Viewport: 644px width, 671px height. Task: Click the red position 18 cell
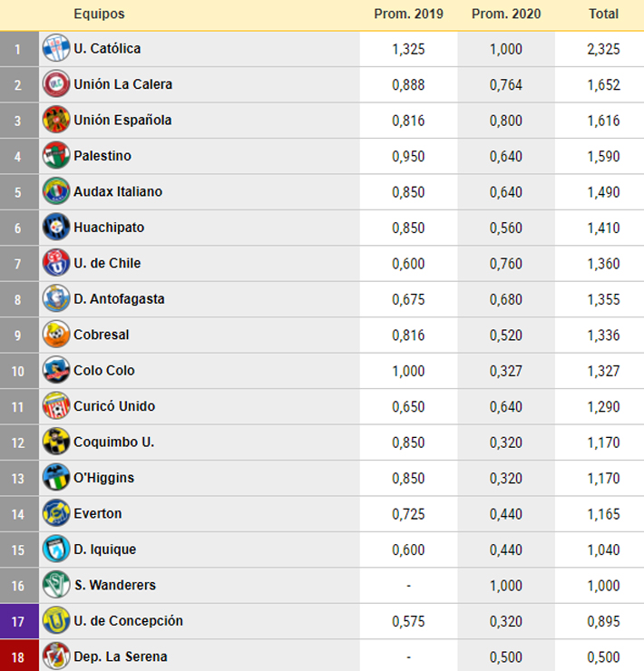coord(19,656)
